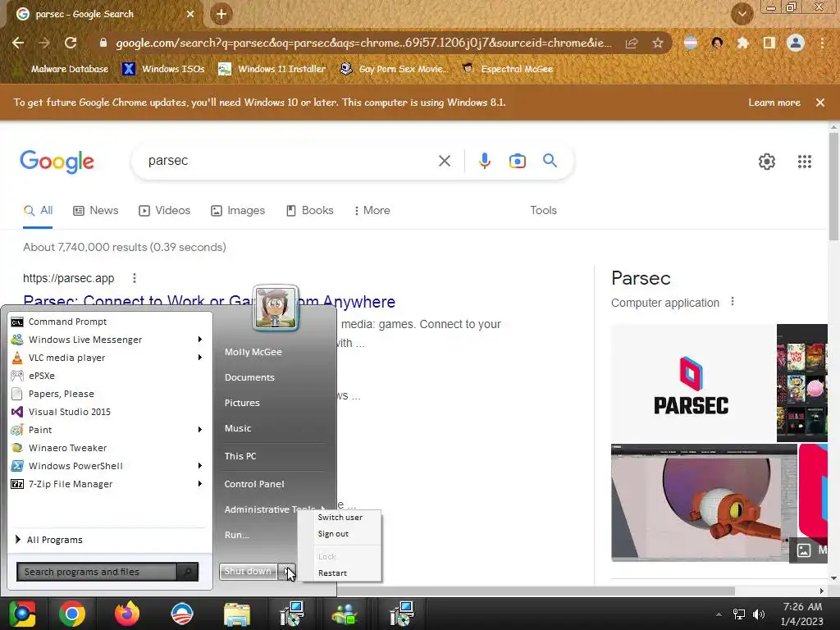The image size is (840, 630).
Task: Open Run... from Start menu
Action: click(237, 535)
